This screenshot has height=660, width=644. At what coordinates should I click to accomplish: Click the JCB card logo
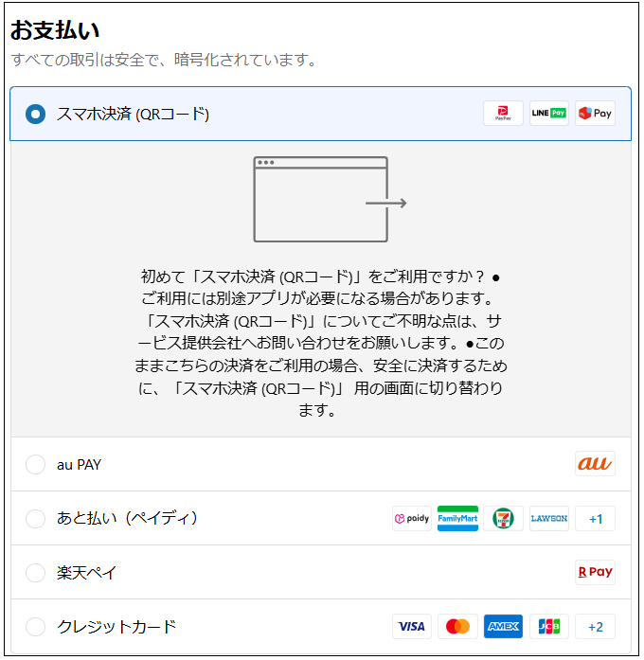coord(549,627)
